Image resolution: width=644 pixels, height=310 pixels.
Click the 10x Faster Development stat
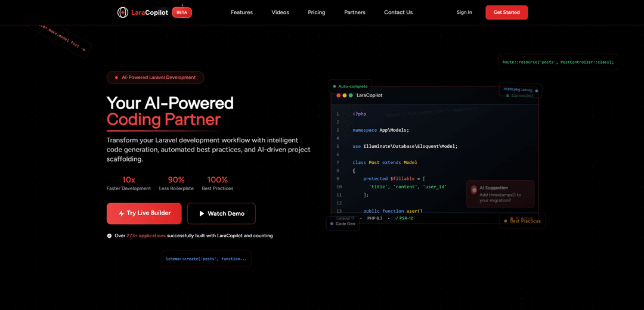(129, 184)
